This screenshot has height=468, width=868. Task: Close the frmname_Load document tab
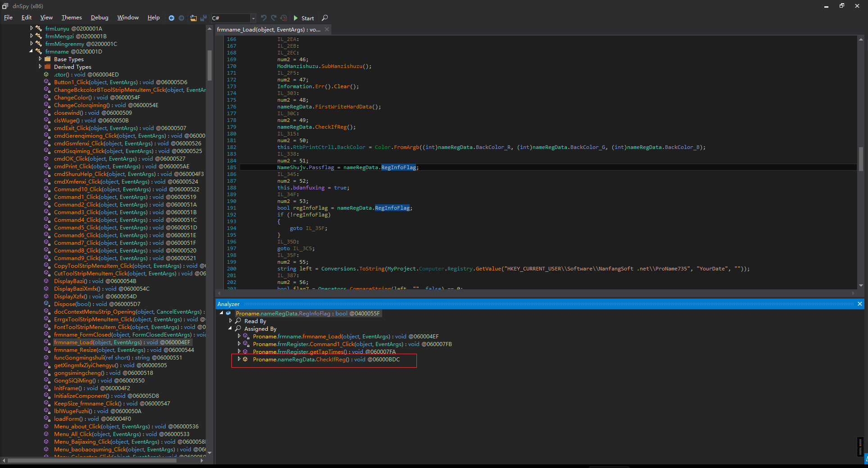click(x=327, y=30)
